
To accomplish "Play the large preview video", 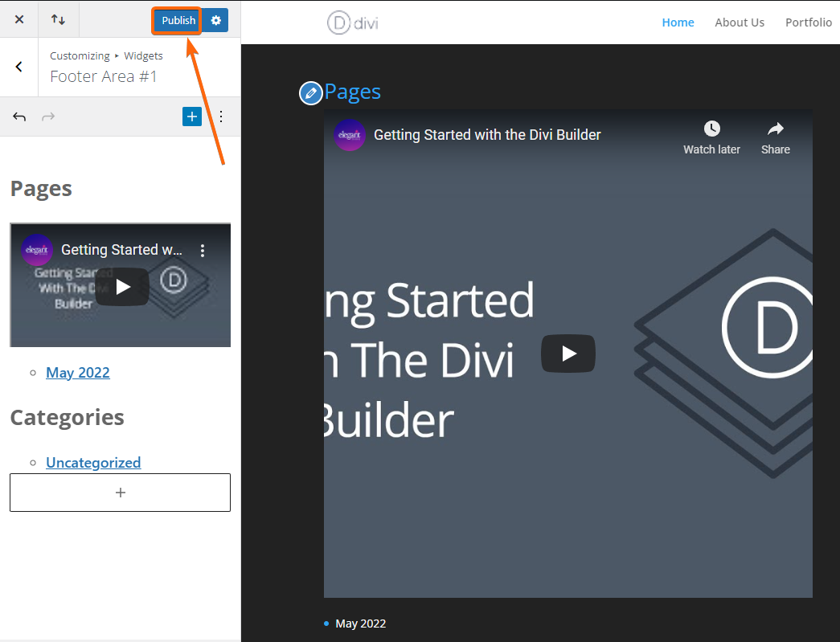I will pos(568,354).
